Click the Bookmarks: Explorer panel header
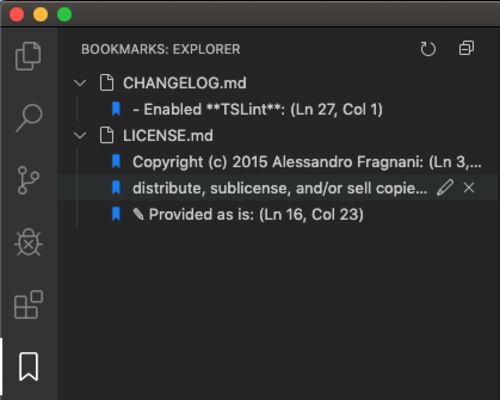The image size is (500, 400). [161, 49]
